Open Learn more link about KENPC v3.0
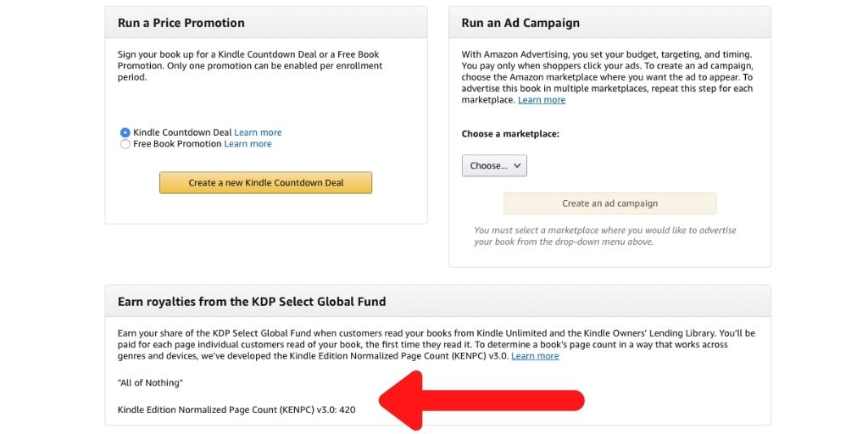The height and width of the screenshot is (434, 868). pyautogui.click(x=535, y=356)
